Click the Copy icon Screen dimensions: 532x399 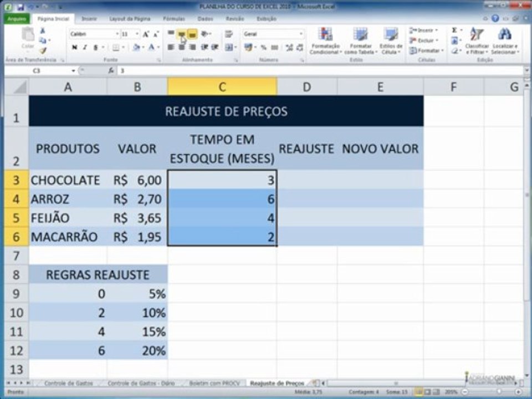pos(43,40)
